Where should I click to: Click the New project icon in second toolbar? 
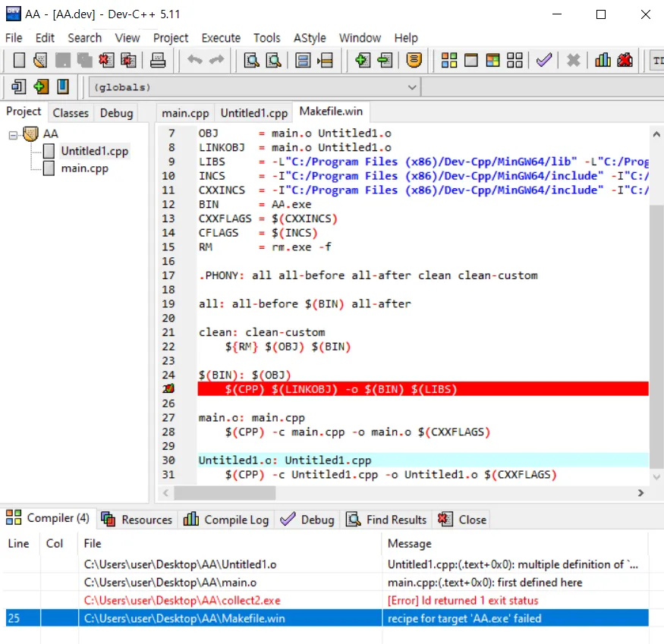[x=19, y=86]
